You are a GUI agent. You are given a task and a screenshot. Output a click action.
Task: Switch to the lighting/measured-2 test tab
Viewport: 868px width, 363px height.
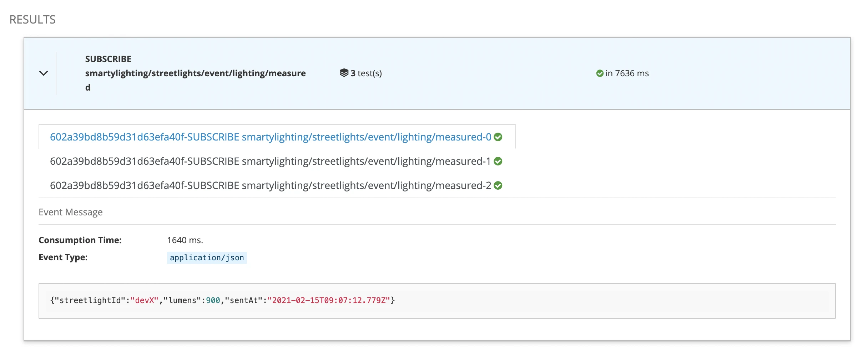(x=270, y=186)
